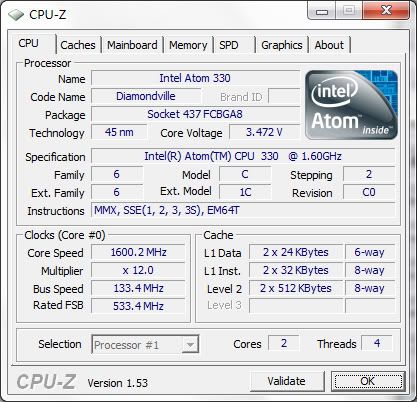The height and width of the screenshot is (402, 417).
Task: Click the Intel Atom 330 name field
Action: click(195, 78)
